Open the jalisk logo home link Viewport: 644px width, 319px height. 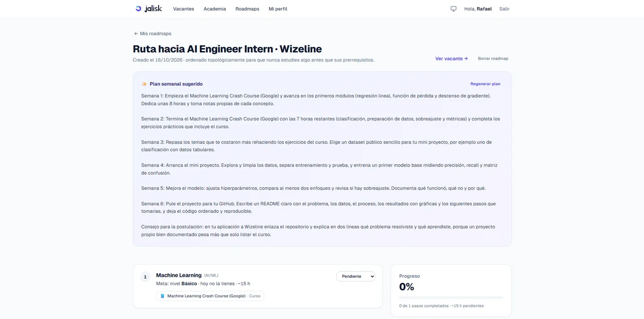pyautogui.click(x=148, y=9)
